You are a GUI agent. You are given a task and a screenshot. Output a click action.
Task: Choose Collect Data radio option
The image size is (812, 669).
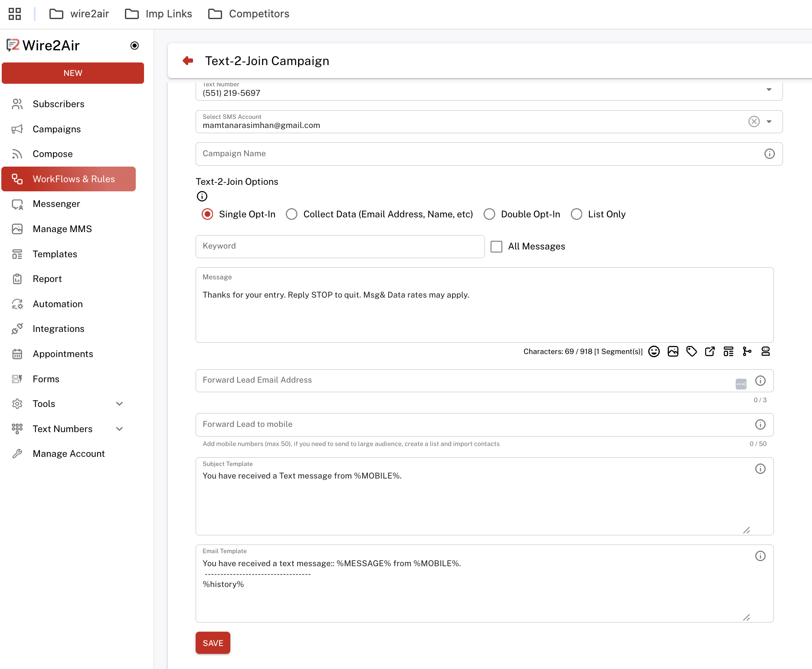point(291,214)
